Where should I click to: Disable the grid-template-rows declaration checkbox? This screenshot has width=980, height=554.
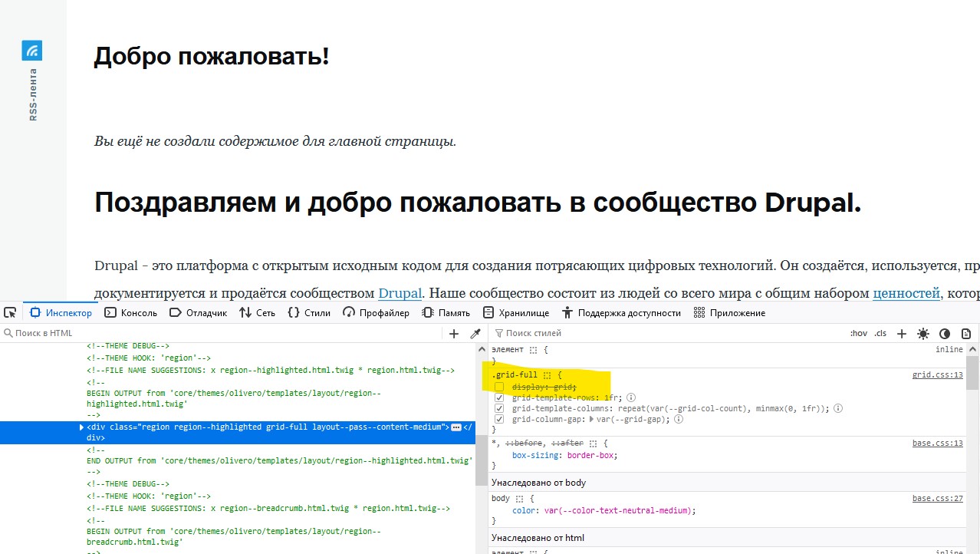pyautogui.click(x=499, y=397)
